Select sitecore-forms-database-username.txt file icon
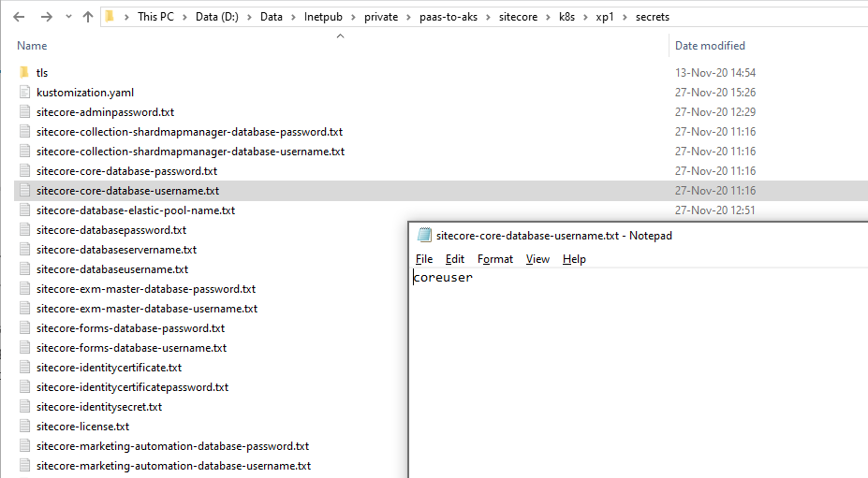This screenshot has width=868, height=478. point(24,347)
